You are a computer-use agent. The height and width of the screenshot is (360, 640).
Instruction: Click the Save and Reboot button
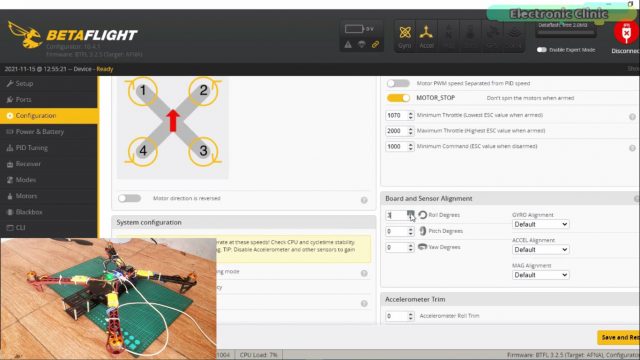618,338
